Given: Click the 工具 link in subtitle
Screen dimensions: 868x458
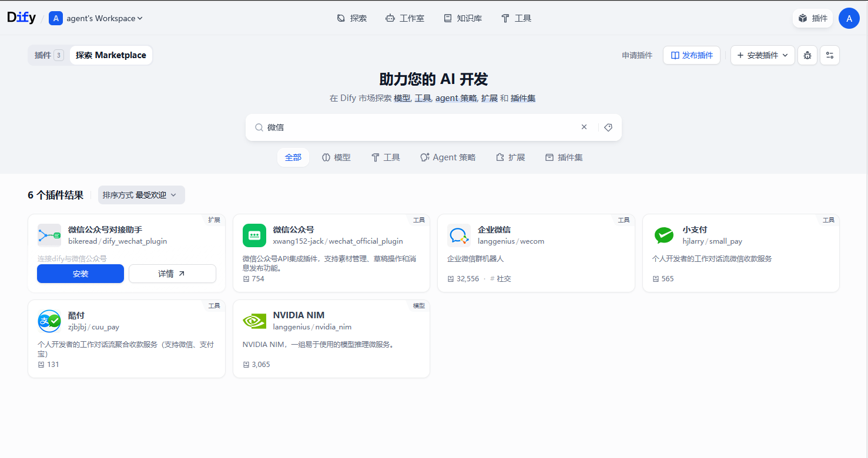Looking at the screenshot, I should pos(423,98).
